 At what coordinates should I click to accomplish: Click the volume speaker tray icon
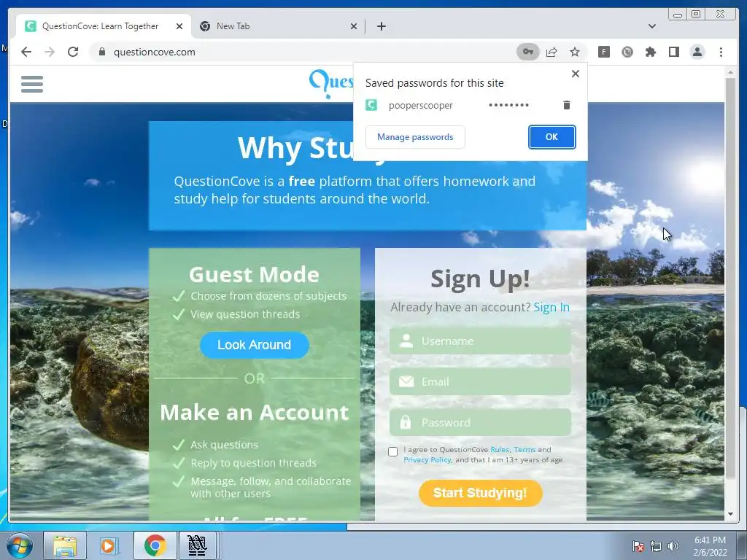673,546
